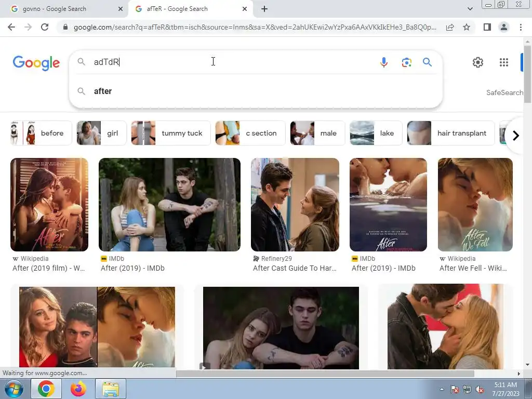Click the padlock site info icon
Image resolution: width=532 pixels, height=399 pixels.
(x=65, y=27)
